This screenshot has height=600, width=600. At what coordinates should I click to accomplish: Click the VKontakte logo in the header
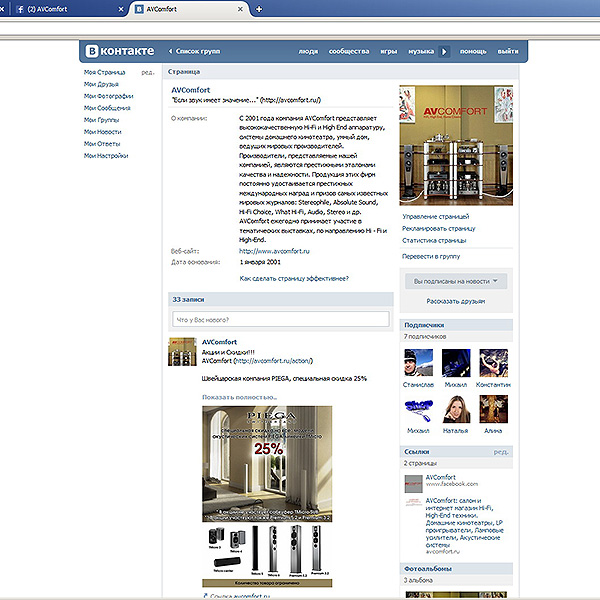pyautogui.click(x=120, y=51)
